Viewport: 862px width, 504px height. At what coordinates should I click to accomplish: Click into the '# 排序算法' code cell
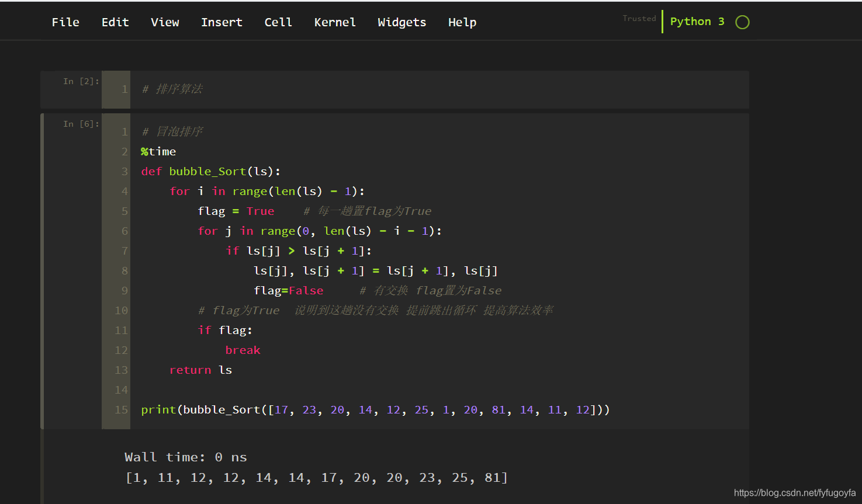click(439, 89)
